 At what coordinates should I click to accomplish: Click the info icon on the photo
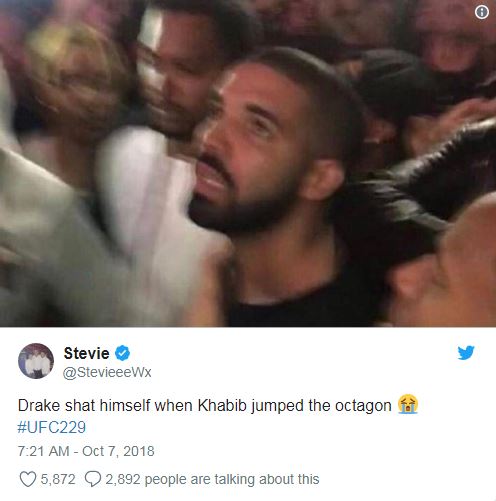point(481,12)
